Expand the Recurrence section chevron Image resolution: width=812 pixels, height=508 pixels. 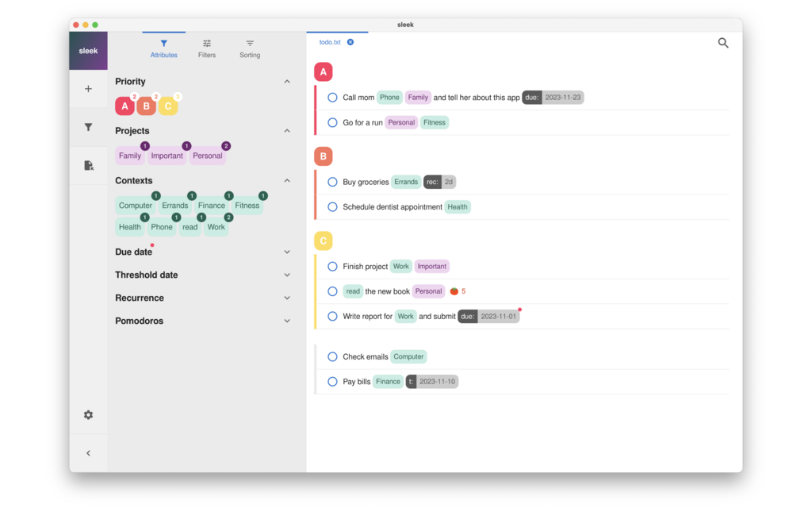[x=287, y=298]
